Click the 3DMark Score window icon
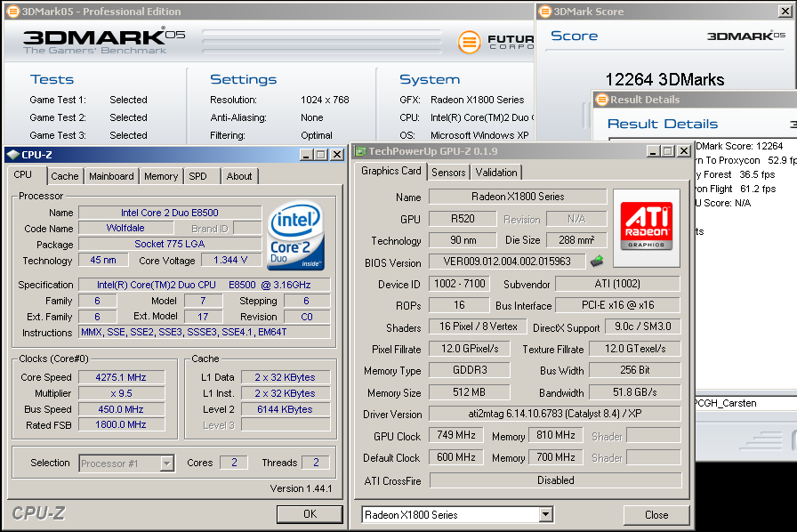Viewport: 797px width, 532px height. [x=545, y=12]
